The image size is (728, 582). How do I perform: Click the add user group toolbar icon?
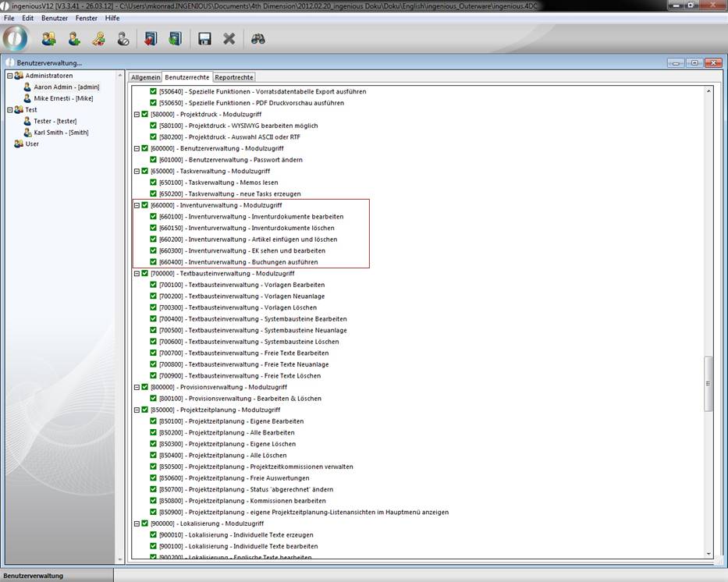[48, 38]
